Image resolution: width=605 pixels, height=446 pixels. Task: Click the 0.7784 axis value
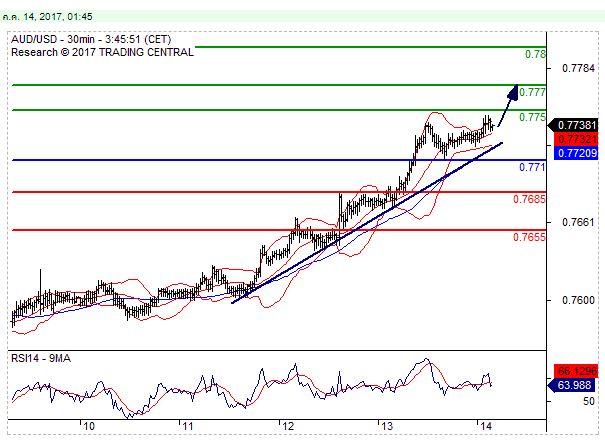pyautogui.click(x=578, y=68)
